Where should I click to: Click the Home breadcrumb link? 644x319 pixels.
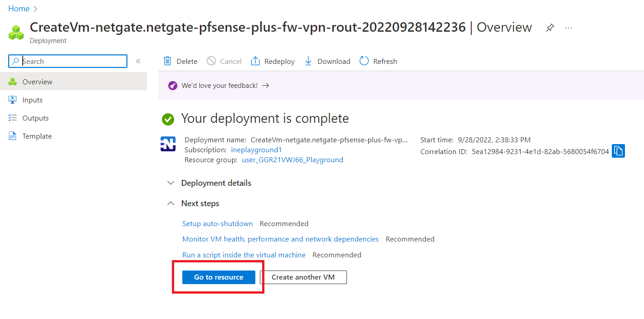19,9
